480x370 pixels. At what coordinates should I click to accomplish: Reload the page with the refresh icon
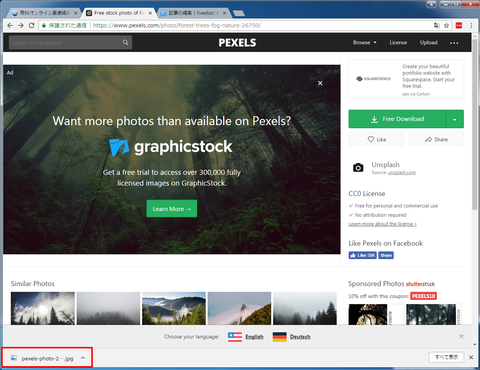click(x=32, y=25)
